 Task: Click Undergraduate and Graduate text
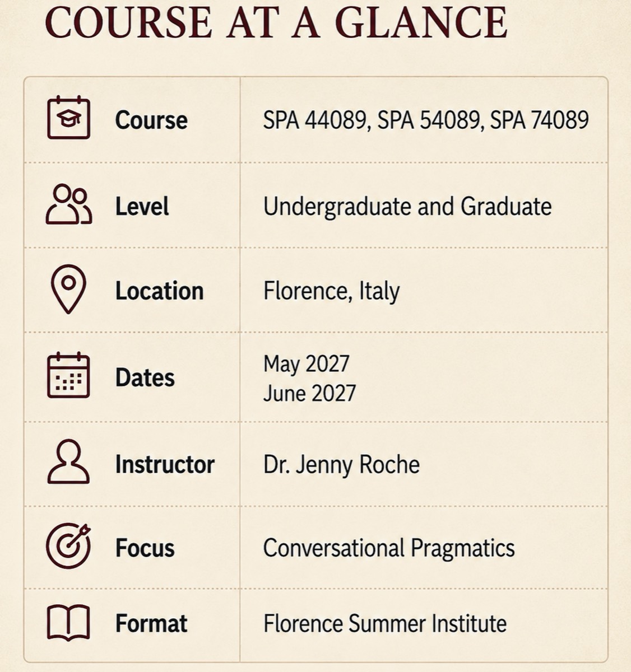coord(407,207)
